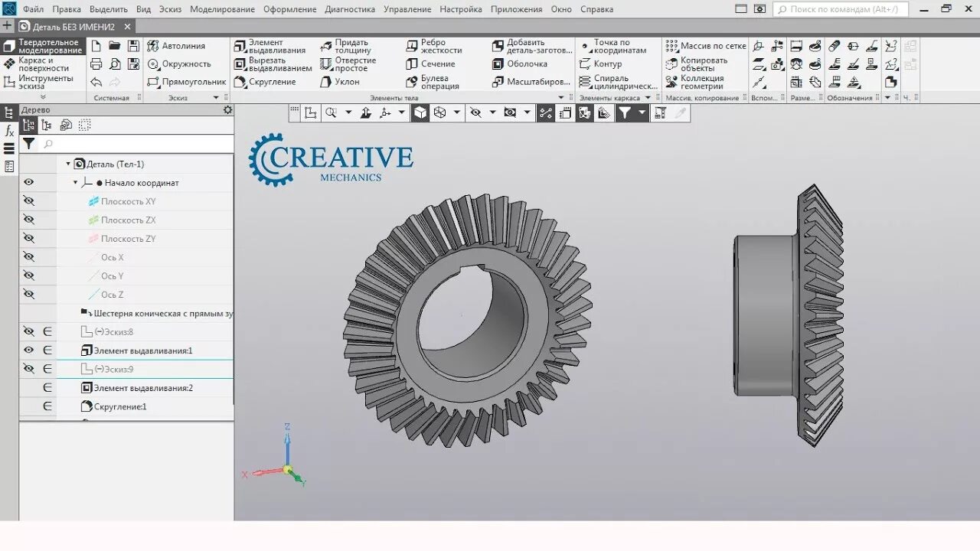Viewport: 980px width, 551px height.
Task: Print the document via printer icon
Action: (96, 64)
